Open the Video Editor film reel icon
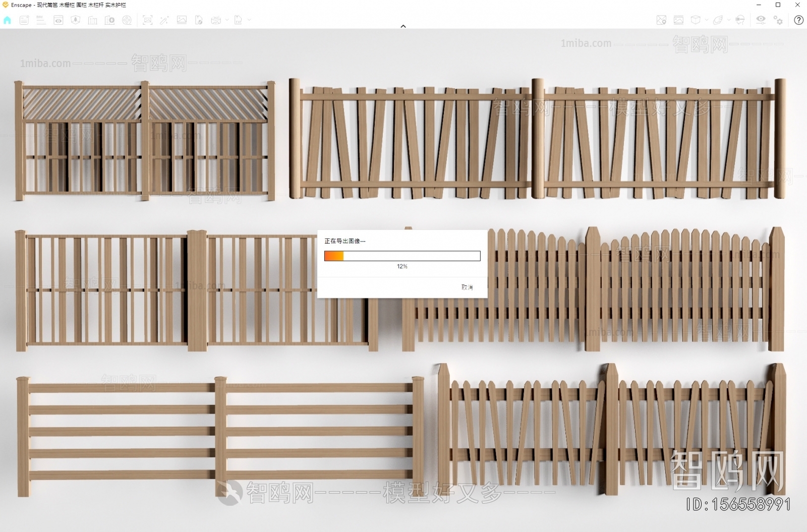807x532 pixels. click(127, 20)
